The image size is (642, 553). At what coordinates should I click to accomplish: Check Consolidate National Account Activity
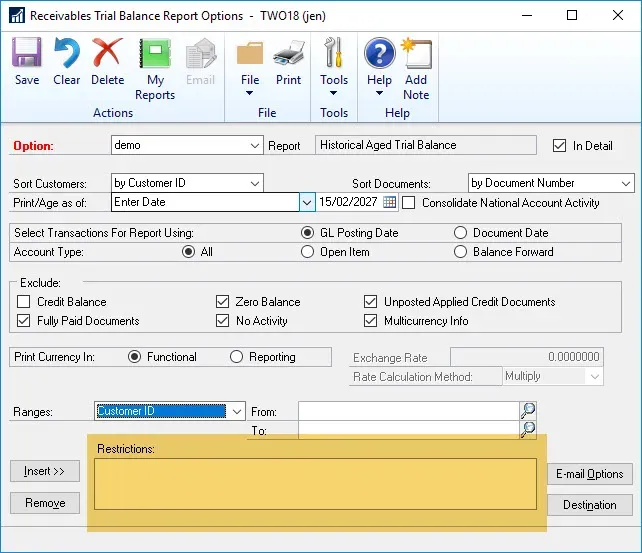coord(409,203)
